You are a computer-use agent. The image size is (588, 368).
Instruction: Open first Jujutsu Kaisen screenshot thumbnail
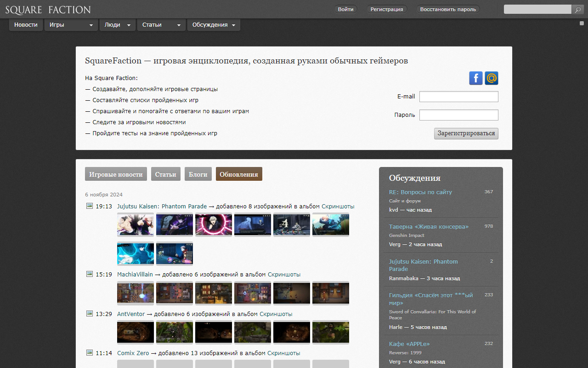(x=136, y=225)
